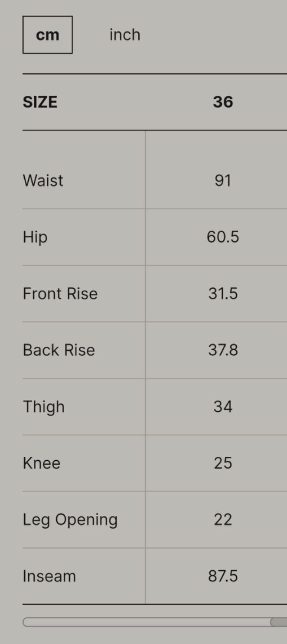Select the Thigh value 34
The width and height of the screenshot is (287, 644).
pos(223,407)
